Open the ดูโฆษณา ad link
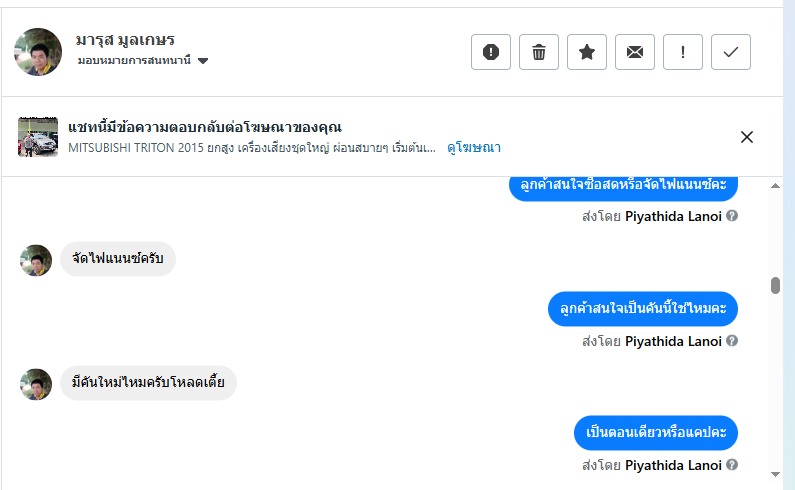The image size is (795, 490). 474,147
